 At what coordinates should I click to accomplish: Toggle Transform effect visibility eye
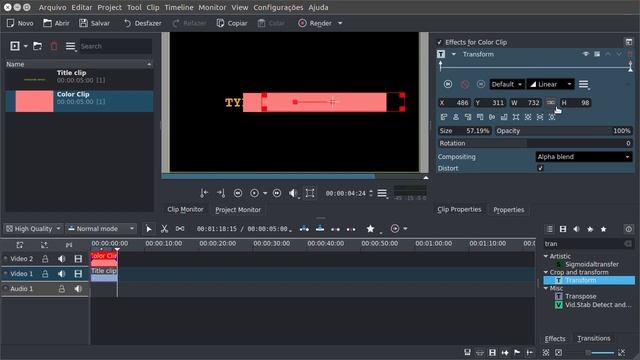pos(586,54)
